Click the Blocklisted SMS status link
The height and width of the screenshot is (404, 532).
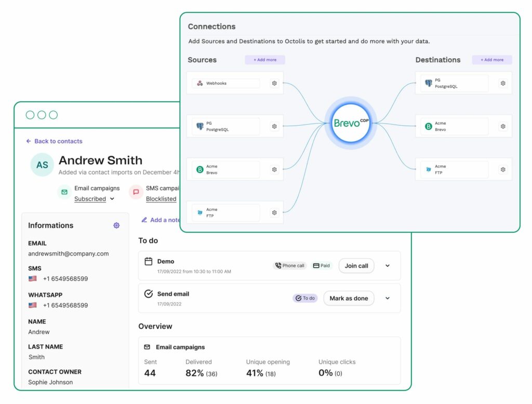tap(161, 199)
